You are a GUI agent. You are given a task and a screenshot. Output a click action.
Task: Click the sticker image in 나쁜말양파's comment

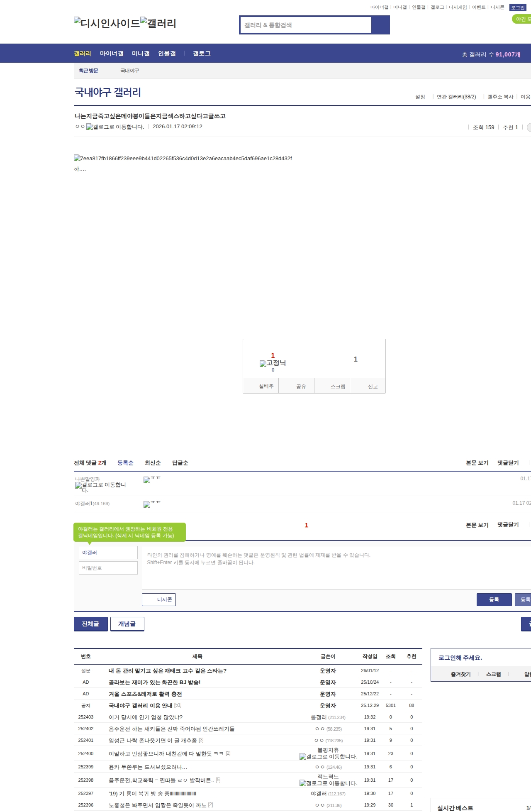click(152, 480)
